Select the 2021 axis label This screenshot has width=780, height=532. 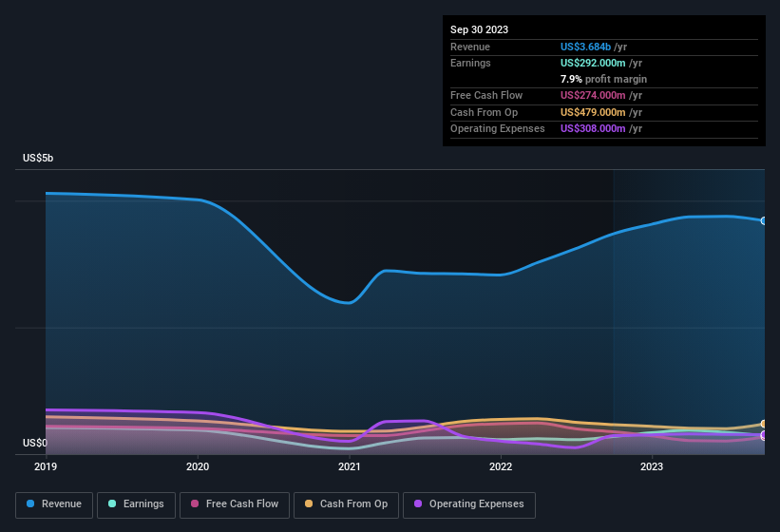coord(350,466)
